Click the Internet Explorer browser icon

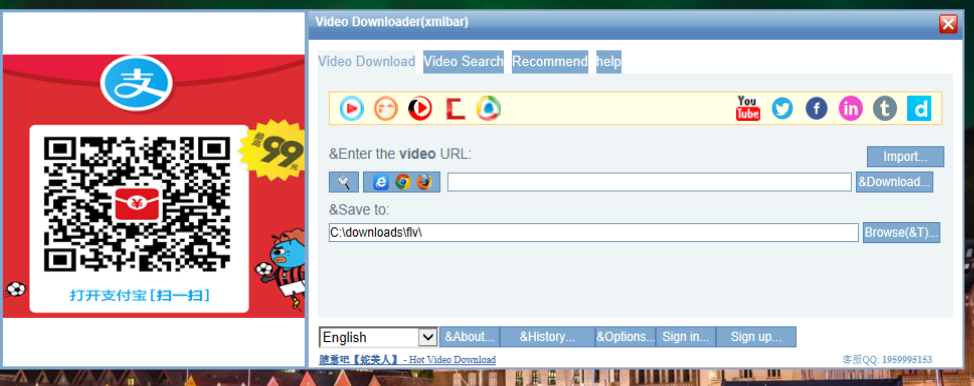pyautogui.click(x=380, y=182)
